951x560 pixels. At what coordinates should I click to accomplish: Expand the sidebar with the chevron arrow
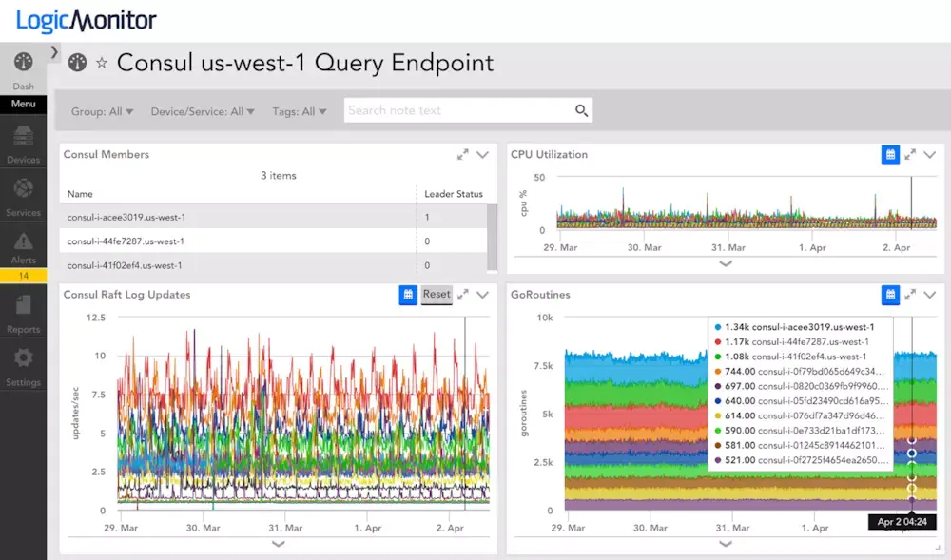click(x=54, y=52)
